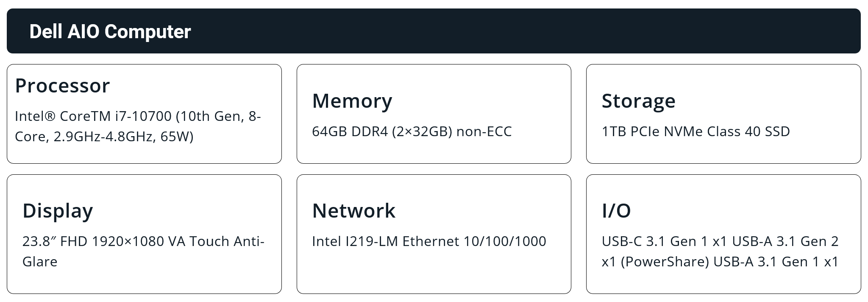Image resolution: width=868 pixels, height=302 pixels.
Task: Open the Processor spec card
Action: (144, 114)
